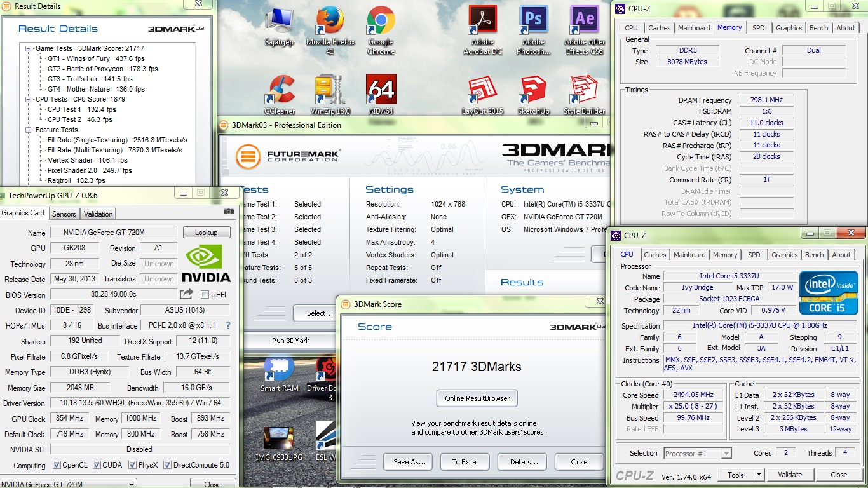This screenshot has height=488, width=868.
Task: Click the Core Speed value in CPU-Z
Action: [x=694, y=395]
